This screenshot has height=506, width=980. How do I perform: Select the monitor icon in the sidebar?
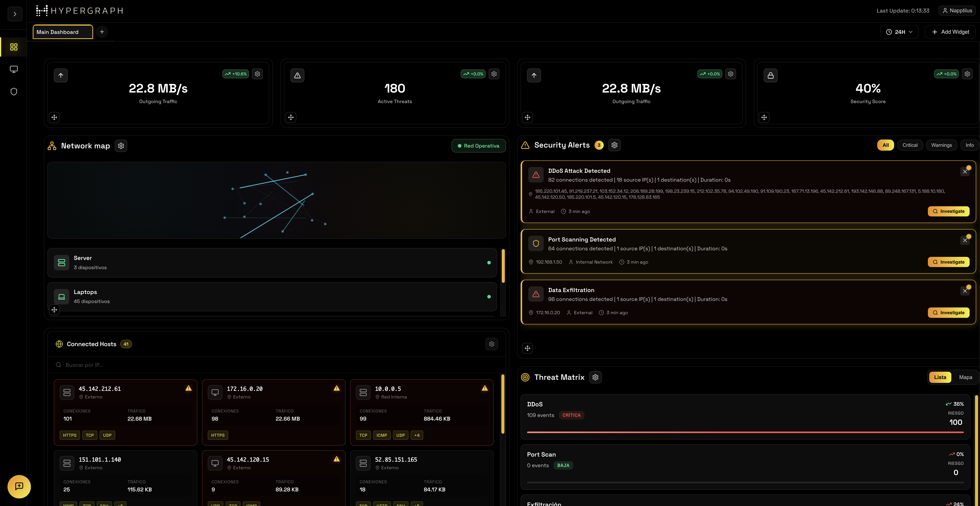[x=14, y=69]
